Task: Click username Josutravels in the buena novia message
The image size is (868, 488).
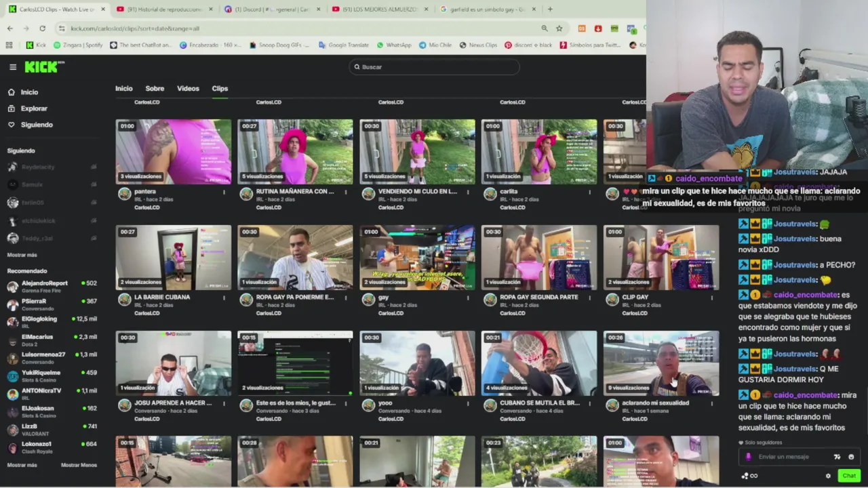Action: tap(795, 239)
